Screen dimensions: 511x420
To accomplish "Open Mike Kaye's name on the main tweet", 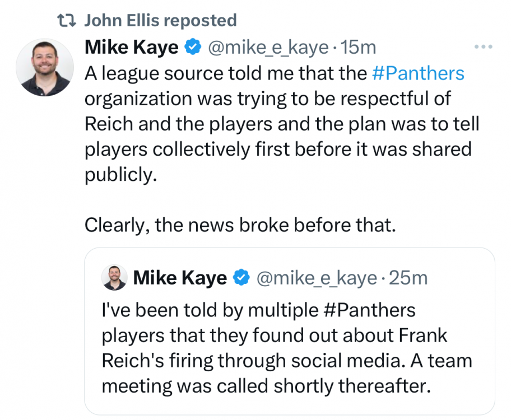I will tap(131, 48).
